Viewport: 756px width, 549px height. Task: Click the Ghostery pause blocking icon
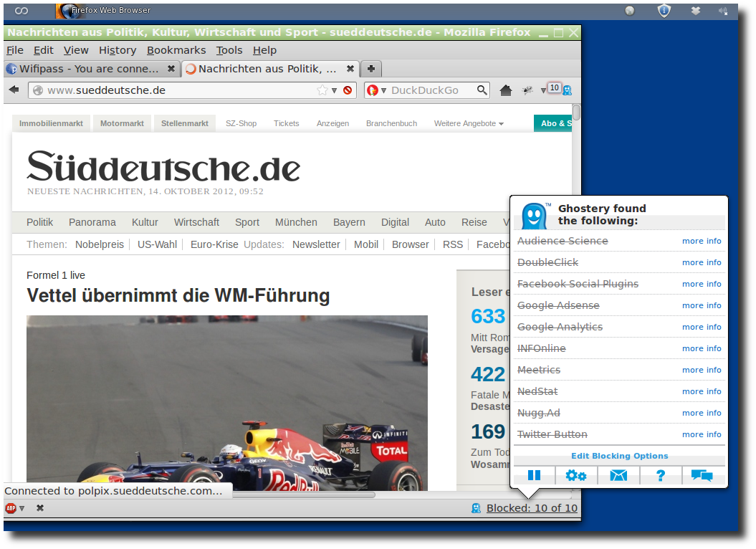pyautogui.click(x=534, y=476)
